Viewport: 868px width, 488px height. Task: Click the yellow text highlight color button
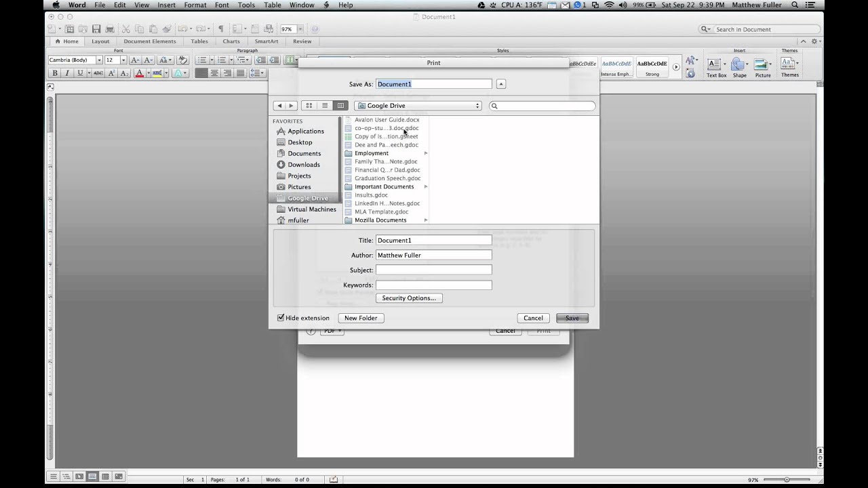[157, 73]
